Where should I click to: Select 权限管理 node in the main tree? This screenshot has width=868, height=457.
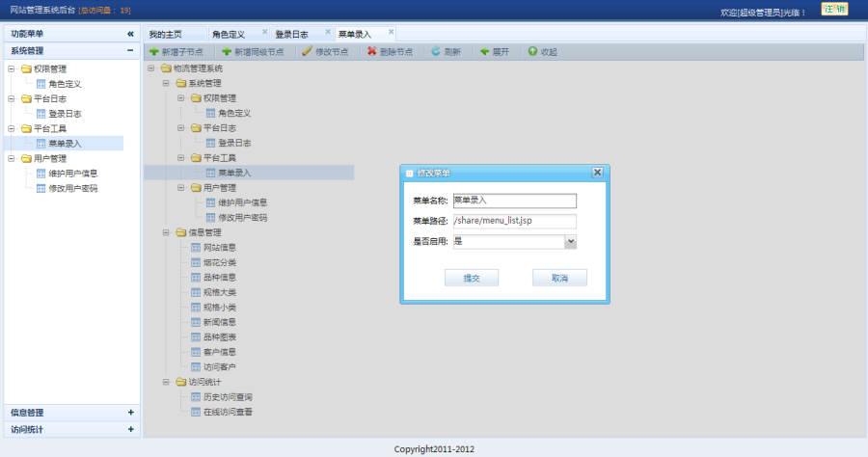(x=220, y=98)
